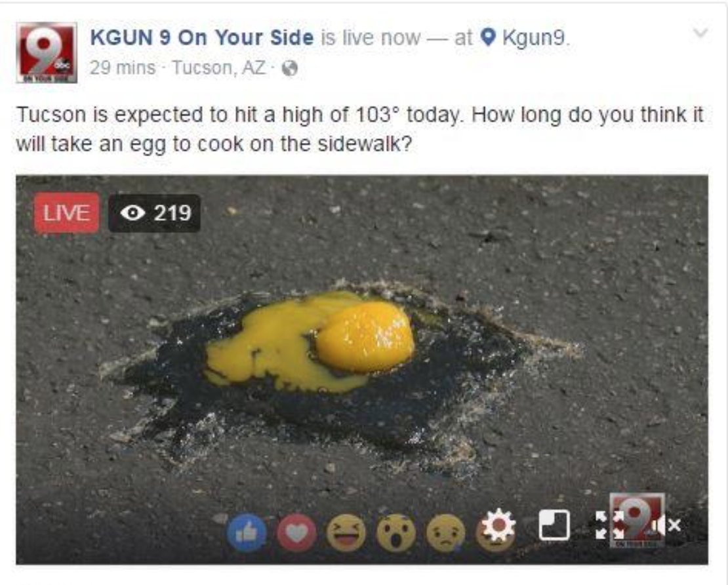Image resolution: width=728 pixels, height=585 pixels.
Task: Click the location pin icon before Kgun9
Action: point(488,37)
